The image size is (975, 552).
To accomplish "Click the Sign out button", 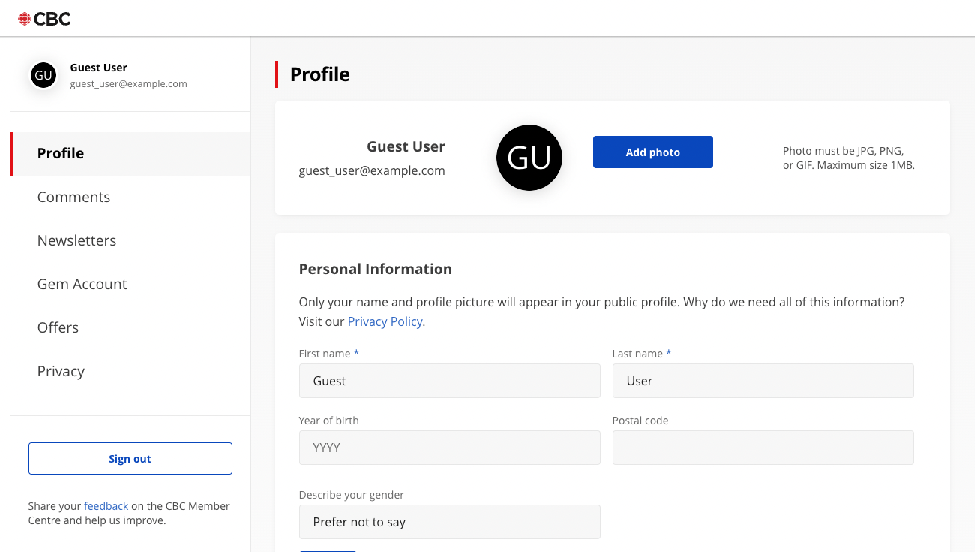I will pyautogui.click(x=130, y=459).
